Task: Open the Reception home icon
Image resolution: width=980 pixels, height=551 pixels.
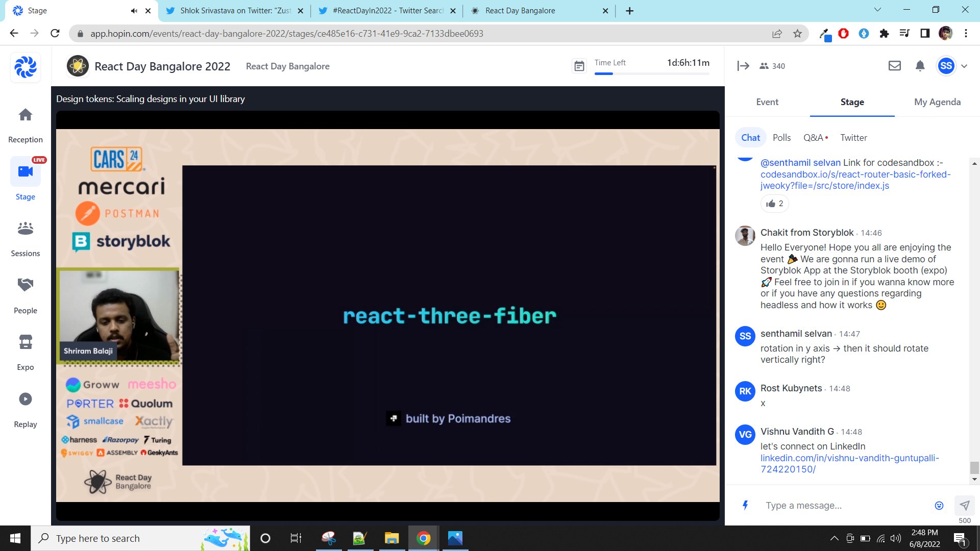Action: click(25, 115)
